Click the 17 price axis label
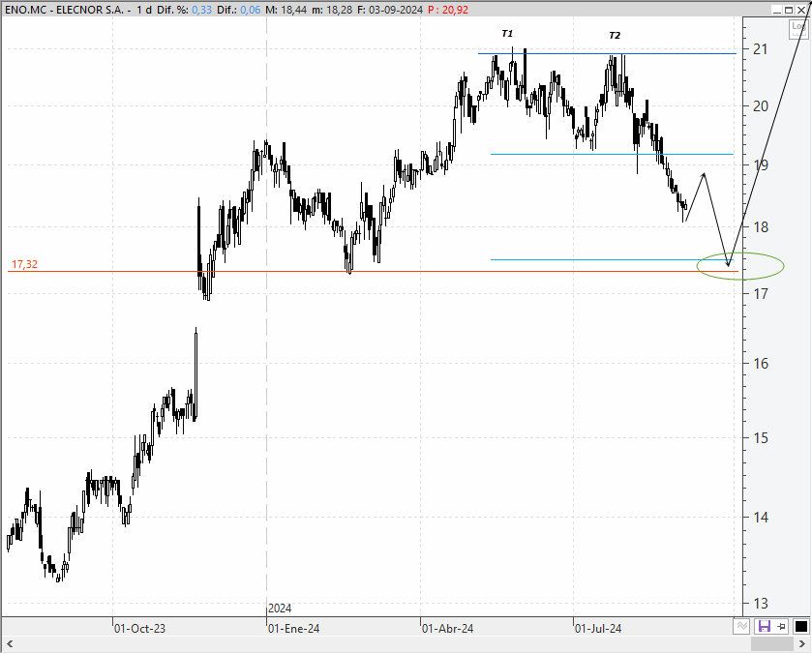Screen dimensions: 812x654 760,293
